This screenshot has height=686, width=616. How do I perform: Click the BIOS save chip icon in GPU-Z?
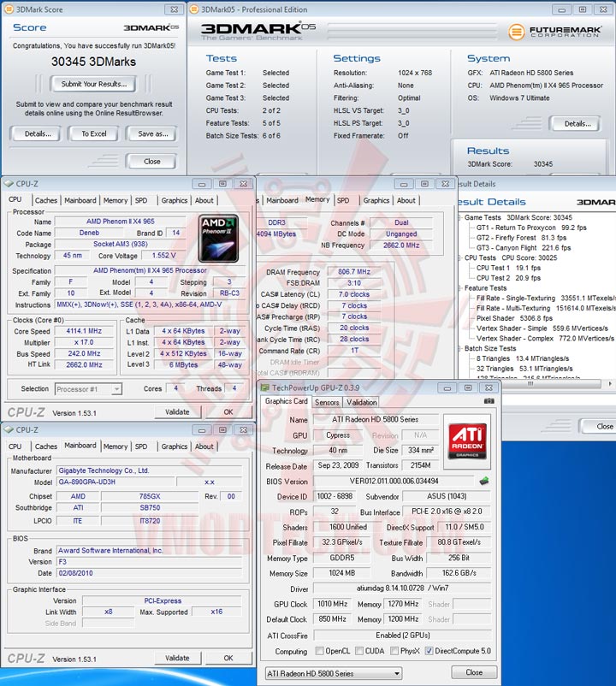pos(484,482)
